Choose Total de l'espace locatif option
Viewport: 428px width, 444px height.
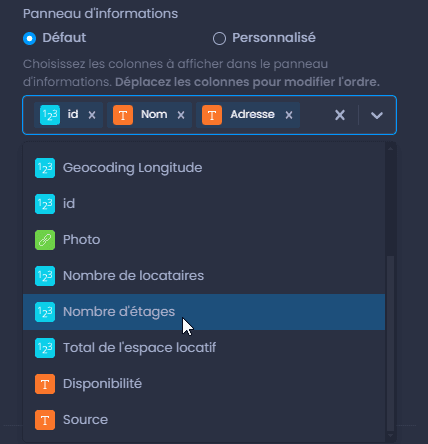(x=204, y=348)
